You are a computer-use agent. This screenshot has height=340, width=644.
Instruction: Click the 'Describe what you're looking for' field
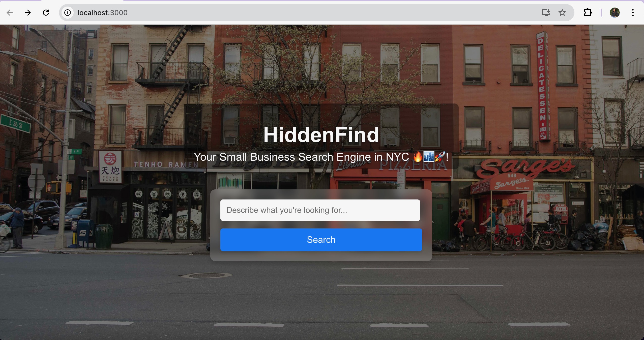pos(320,210)
